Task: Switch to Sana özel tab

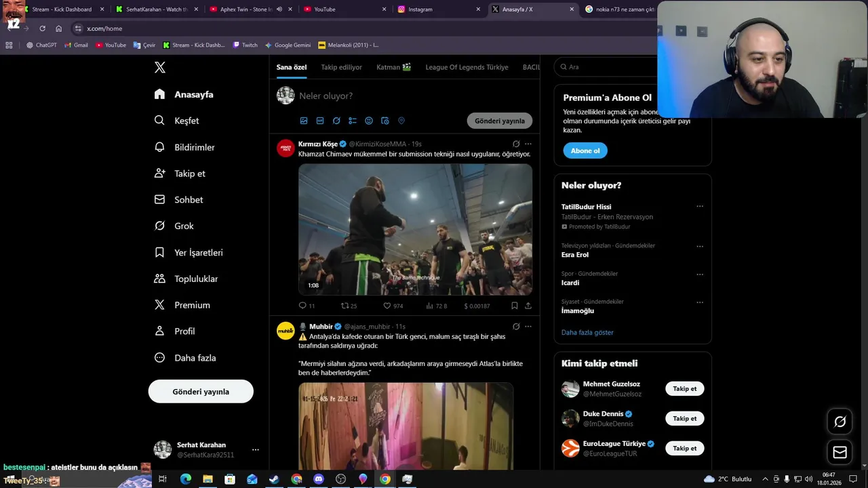Action: pyautogui.click(x=292, y=67)
